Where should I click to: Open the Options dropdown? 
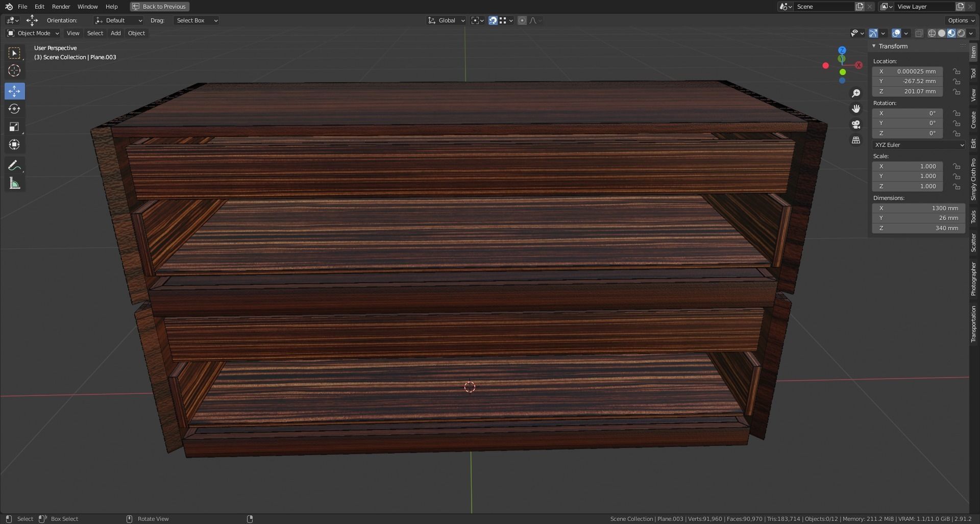960,20
